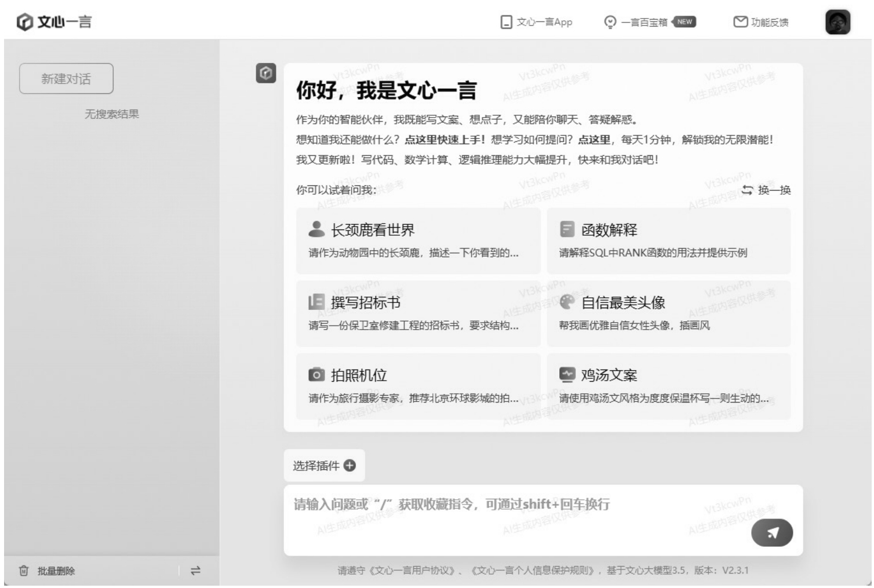Click the 一言百宝箱 lightbulb icon
Screen dimensions: 874x588
coord(610,22)
